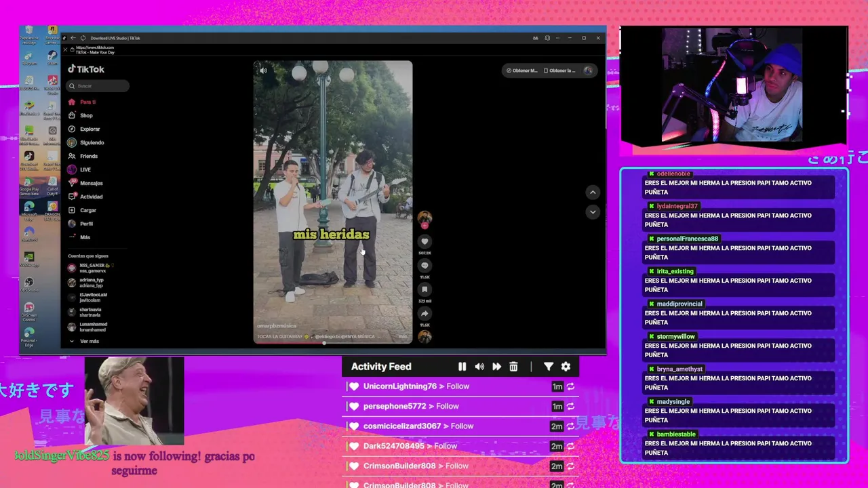Go to the previous video up chevron
The image size is (868, 488).
point(593,192)
